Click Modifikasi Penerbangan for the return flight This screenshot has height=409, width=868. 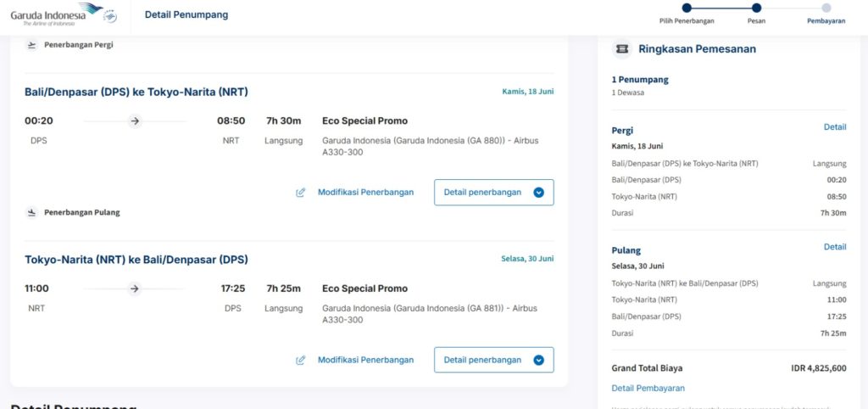click(365, 360)
